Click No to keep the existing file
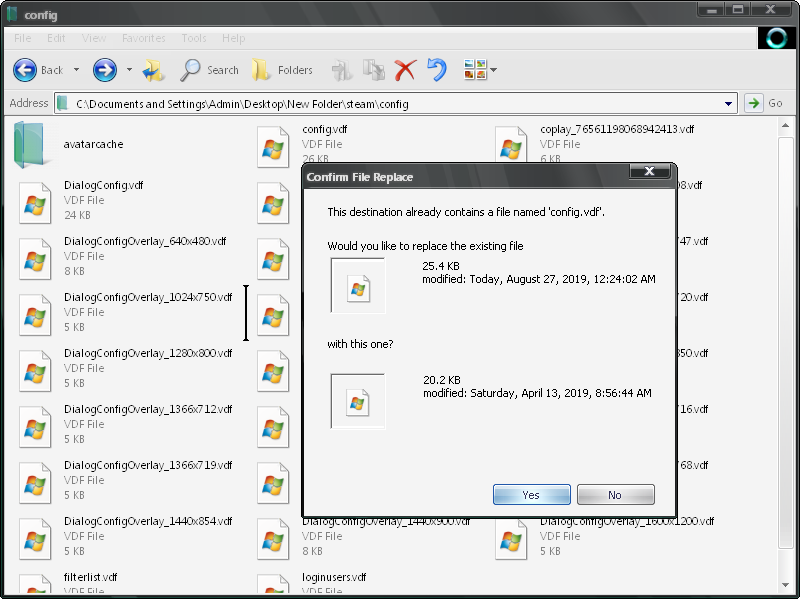This screenshot has width=800, height=599. (615, 494)
